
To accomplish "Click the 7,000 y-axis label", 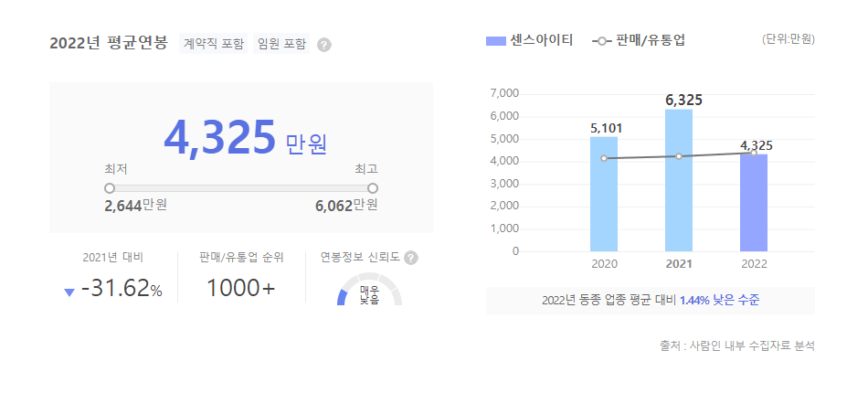I will tap(505, 93).
